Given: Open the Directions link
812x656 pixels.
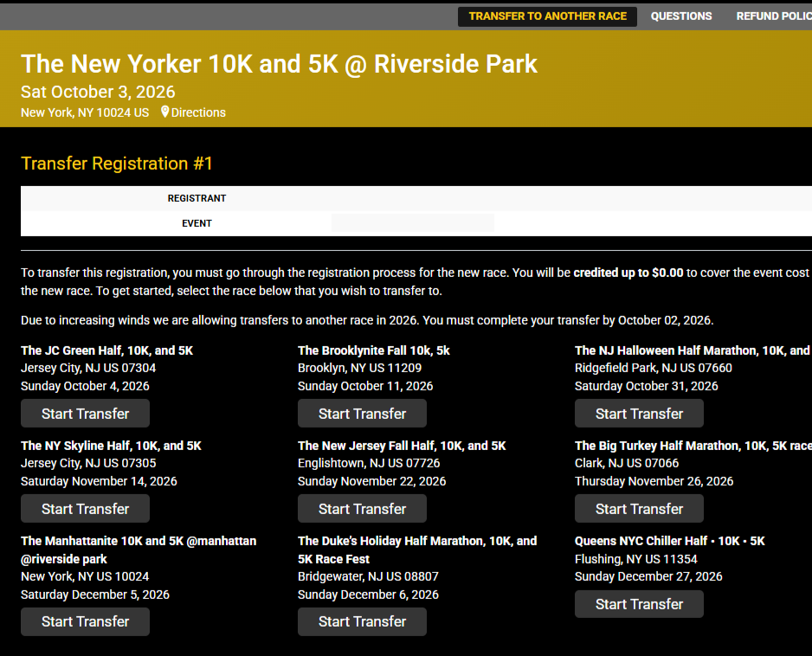Looking at the screenshot, I should pos(198,113).
